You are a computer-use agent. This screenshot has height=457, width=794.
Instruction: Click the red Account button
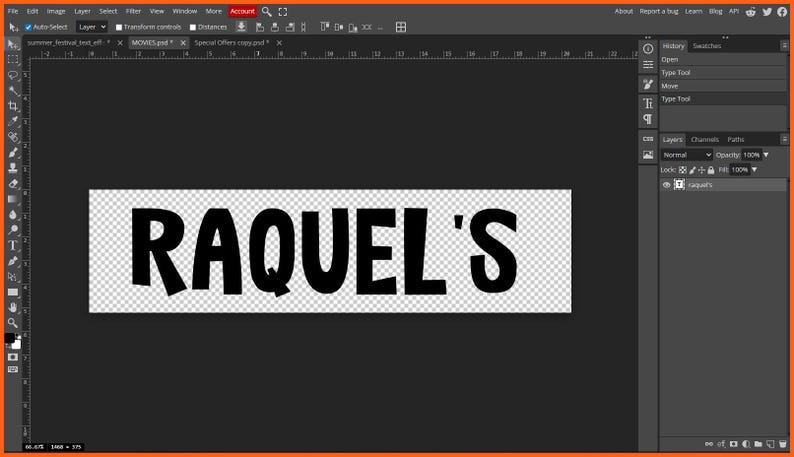click(x=242, y=11)
